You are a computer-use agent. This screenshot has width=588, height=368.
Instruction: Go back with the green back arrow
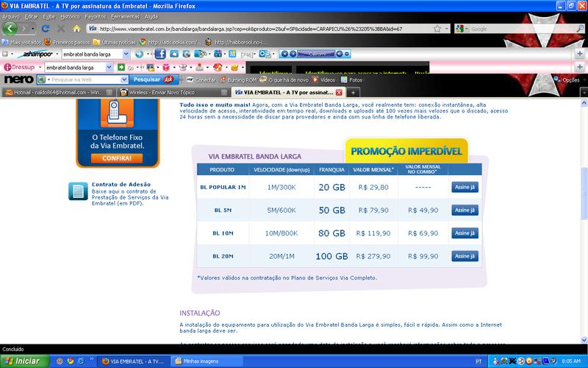10,29
